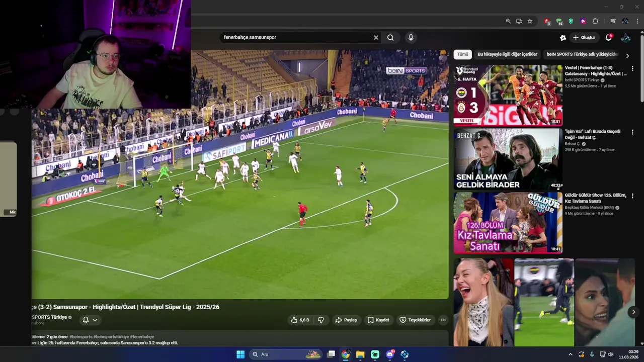Select the Tümü filter chip

pyautogui.click(x=462, y=54)
